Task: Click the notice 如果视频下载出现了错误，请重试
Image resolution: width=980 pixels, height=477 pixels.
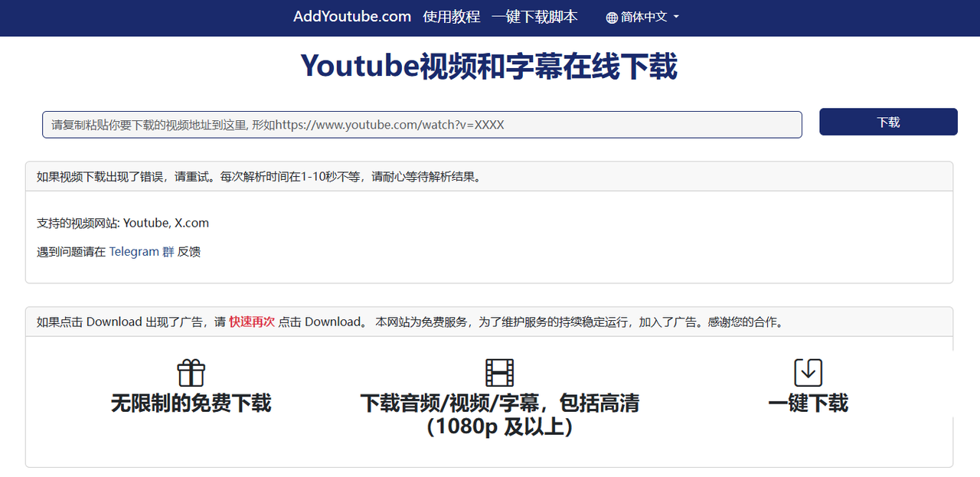Action: coord(126,177)
